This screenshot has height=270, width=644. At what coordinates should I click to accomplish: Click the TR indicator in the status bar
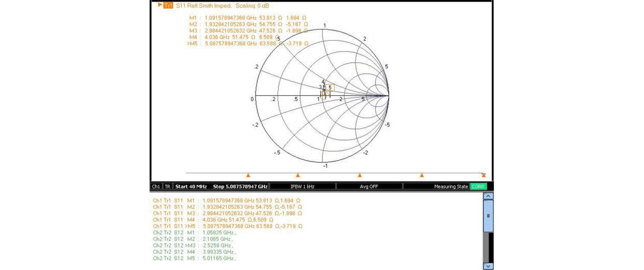click(x=168, y=186)
